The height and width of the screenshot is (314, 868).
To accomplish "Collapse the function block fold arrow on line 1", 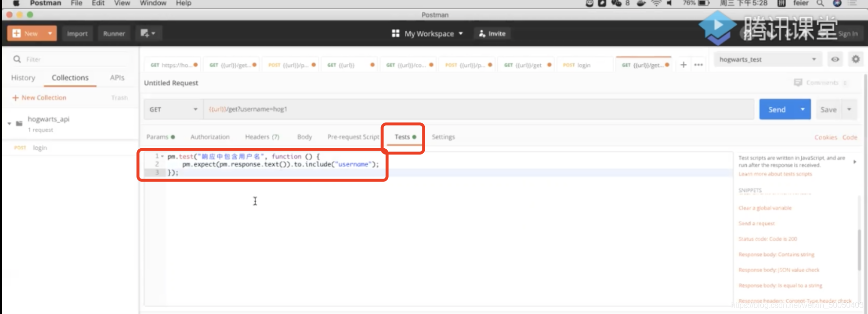I will [x=162, y=156].
